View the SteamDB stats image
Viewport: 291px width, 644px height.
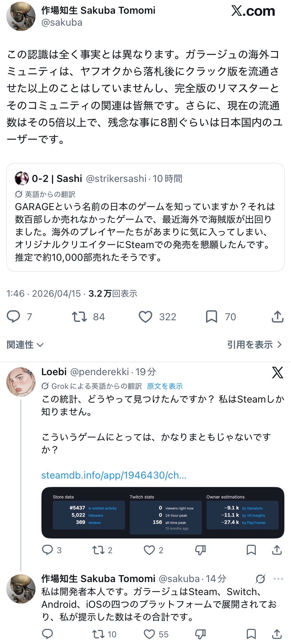[163, 513]
